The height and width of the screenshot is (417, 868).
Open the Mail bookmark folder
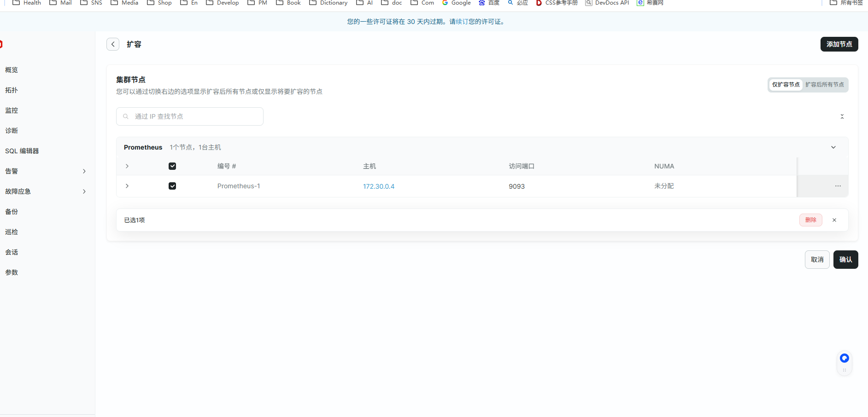tap(60, 3)
